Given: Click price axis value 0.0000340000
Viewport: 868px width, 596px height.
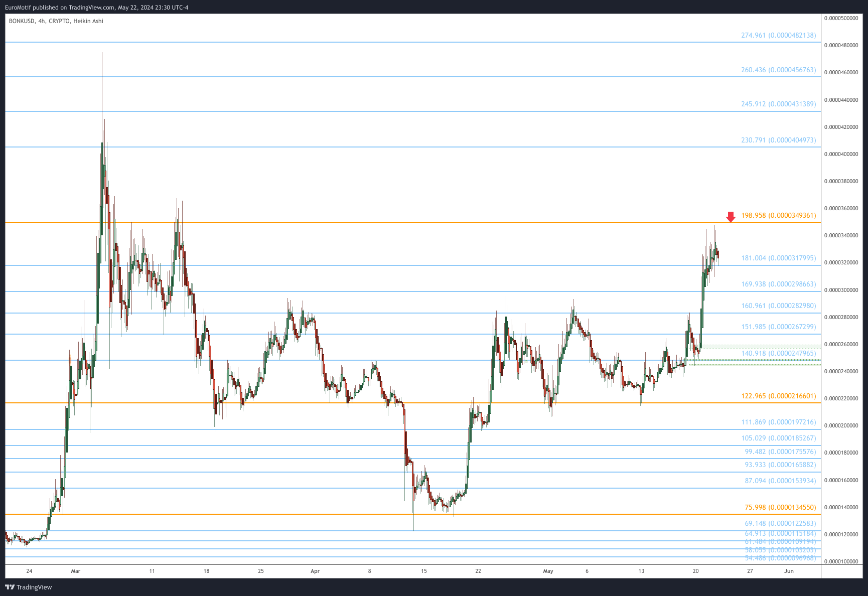Looking at the screenshot, I should click(x=841, y=235).
